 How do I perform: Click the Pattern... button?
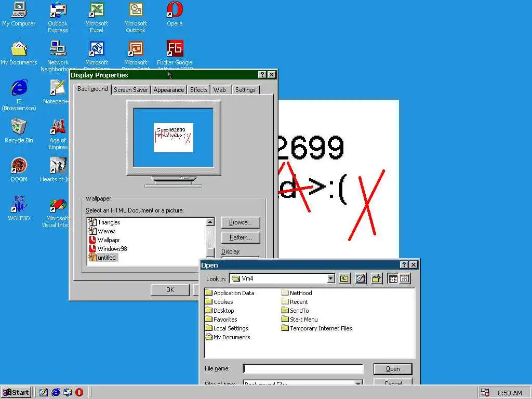click(x=240, y=237)
